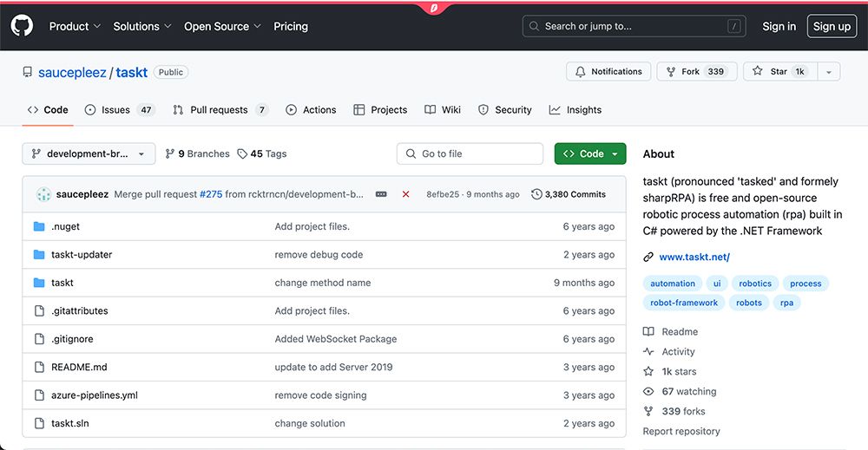Click the Sign up button
The image size is (868, 450).
click(x=832, y=26)
